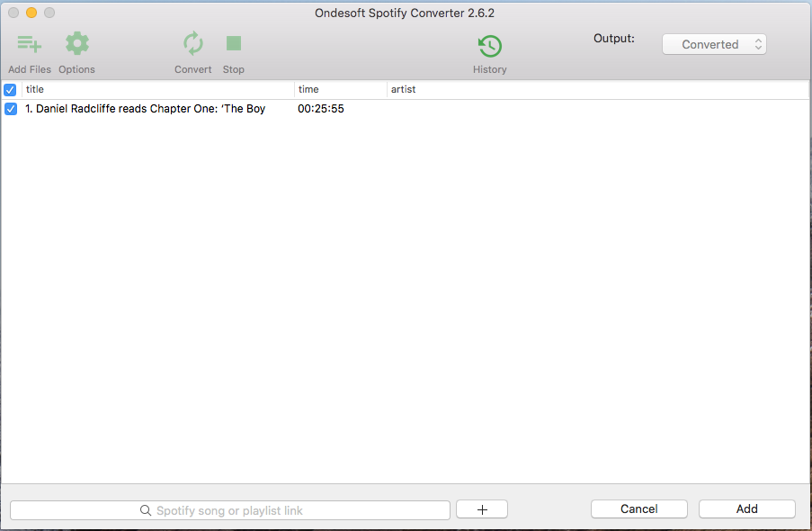
Task: Click the magnifier icon in link field
Action: (146, 510)
